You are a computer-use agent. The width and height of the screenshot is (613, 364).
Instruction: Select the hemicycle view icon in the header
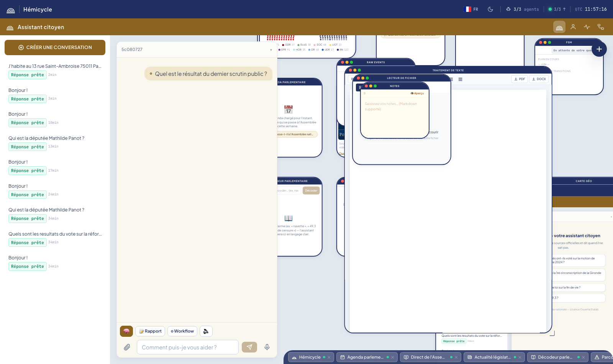click(559, 27)
